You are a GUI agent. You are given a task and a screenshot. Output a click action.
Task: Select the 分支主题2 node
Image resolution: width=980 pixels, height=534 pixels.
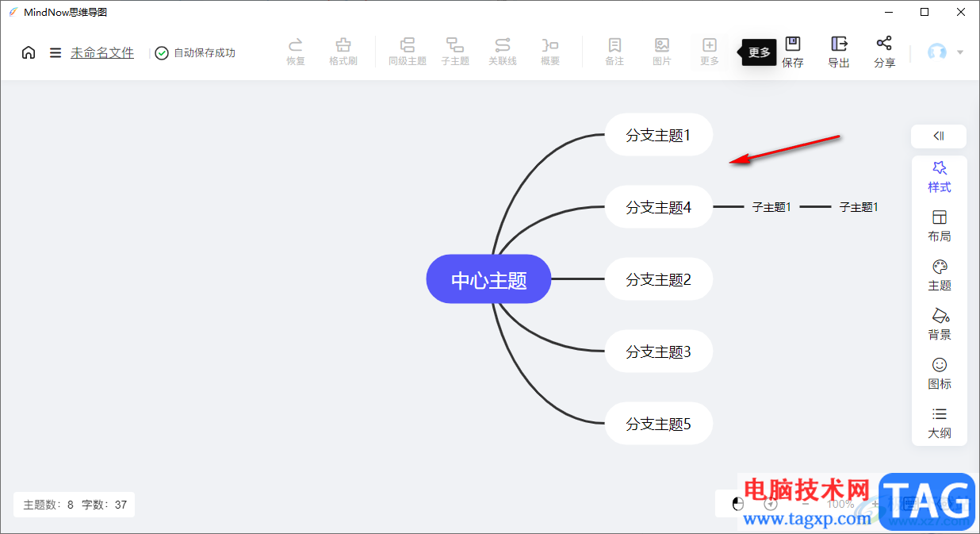coord(659,279)
